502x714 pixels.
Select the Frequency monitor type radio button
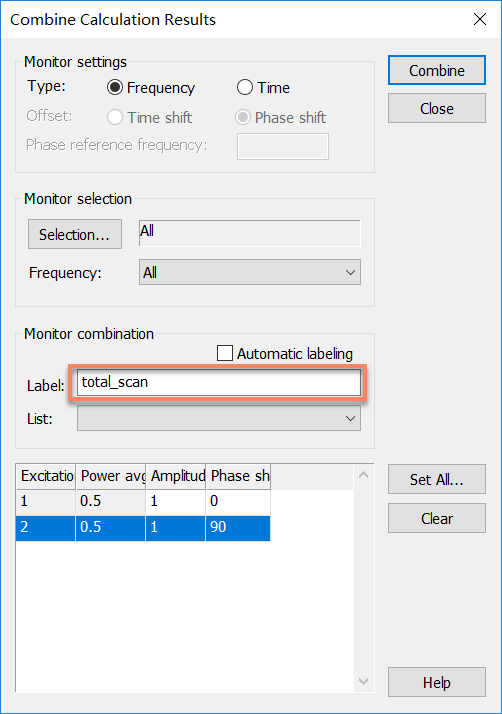[x=115, y=87]
